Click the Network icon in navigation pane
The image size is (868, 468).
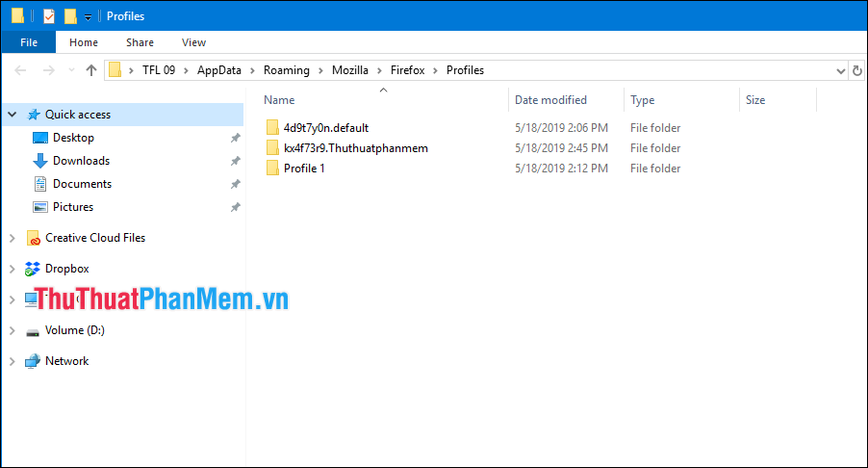click(x=33, y=361)
